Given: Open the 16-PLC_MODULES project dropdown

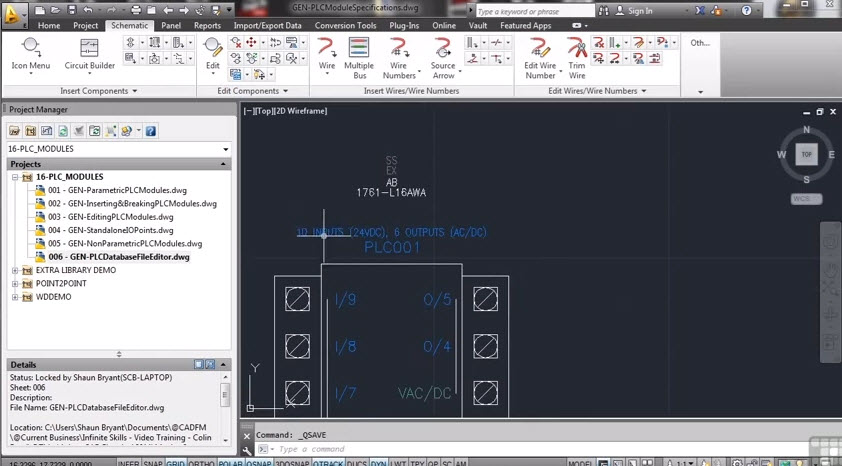Looking at the screenshot, I should pyautogui.click(x=226, y=149).
